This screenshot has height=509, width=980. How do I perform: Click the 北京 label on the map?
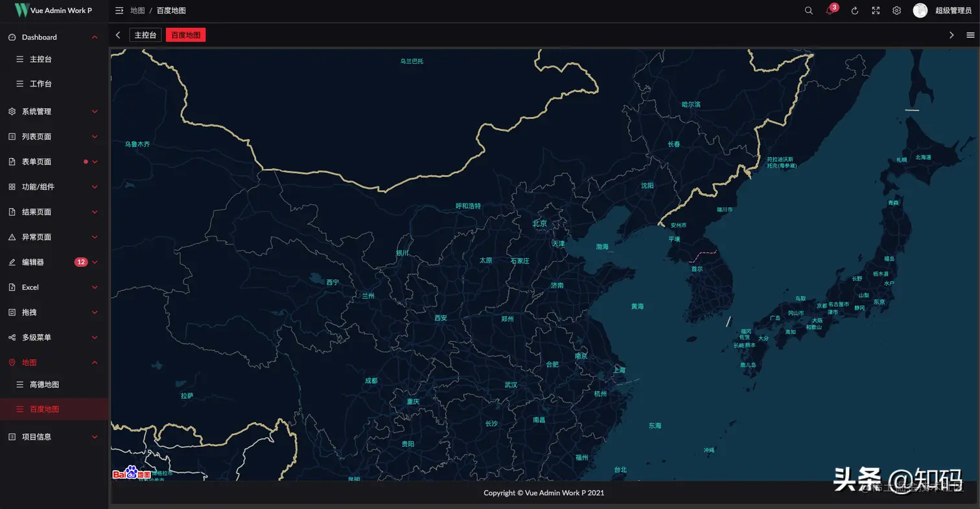[x=540, y=223]
